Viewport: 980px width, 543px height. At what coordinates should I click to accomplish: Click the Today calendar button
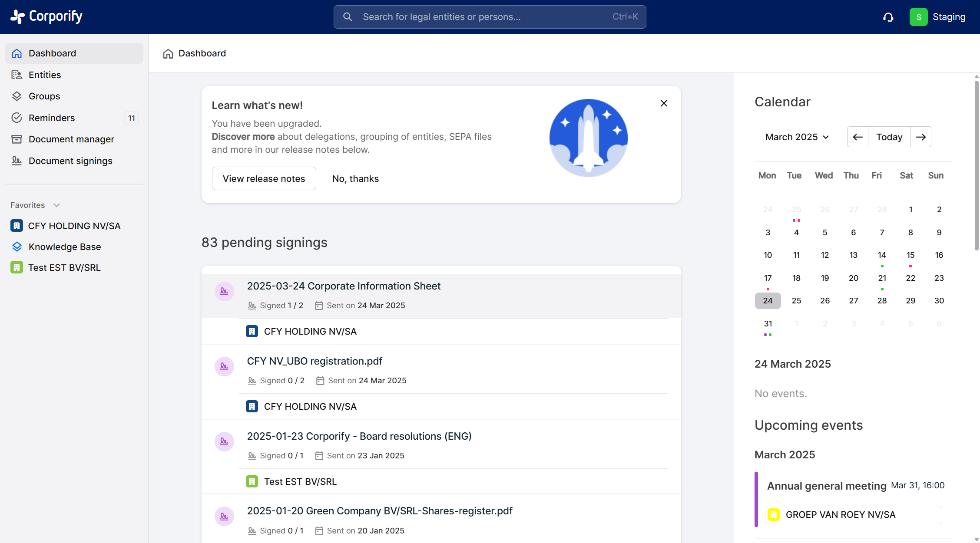[x=889, y=137]
